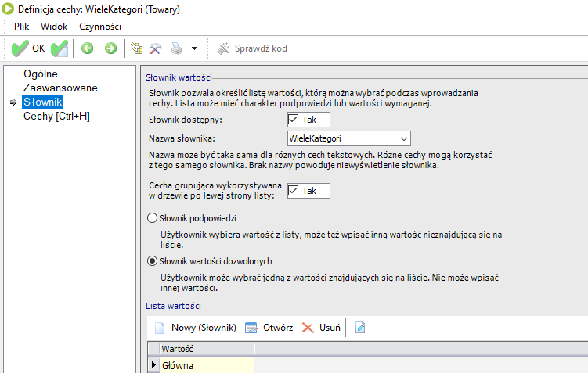Click the edit pencil icon after Usuń
The image size is (588, 373).
pos(360,328)
